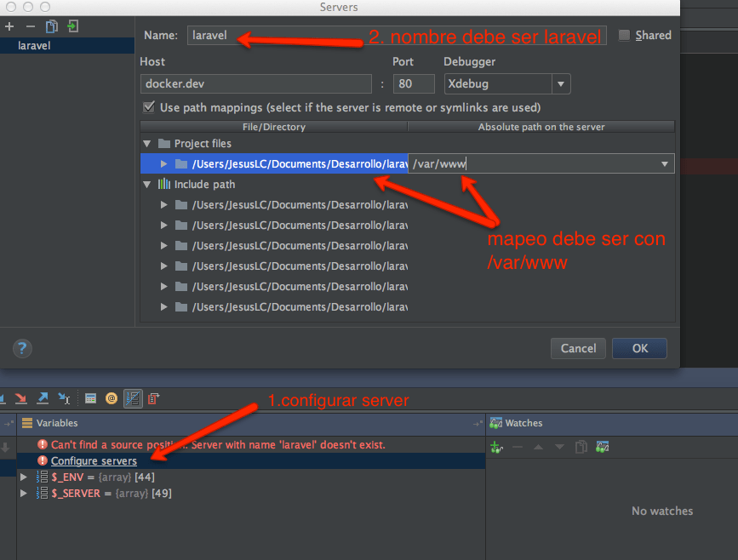Add a new watch with the green plus

point(496,447)
